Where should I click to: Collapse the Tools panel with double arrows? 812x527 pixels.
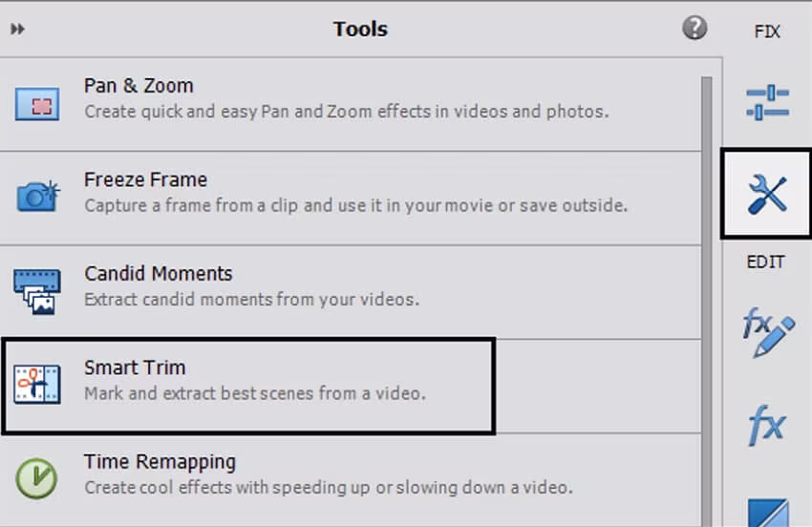(x=18, y=29)
